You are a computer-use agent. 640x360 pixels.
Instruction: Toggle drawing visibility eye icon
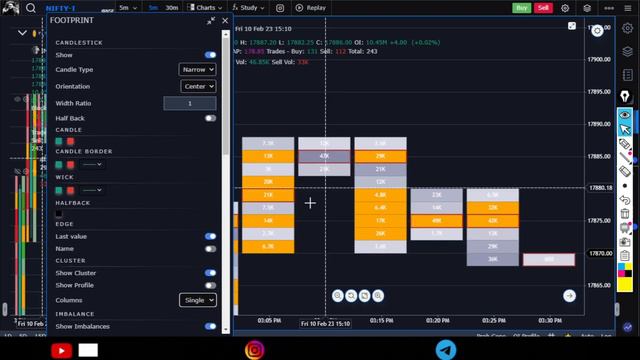pos(625,115)
